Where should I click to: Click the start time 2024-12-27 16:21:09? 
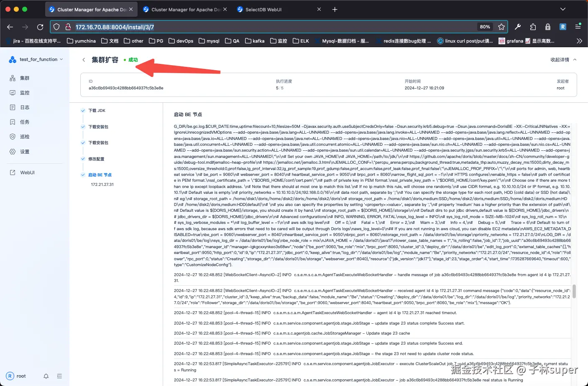tap(424, 88)
